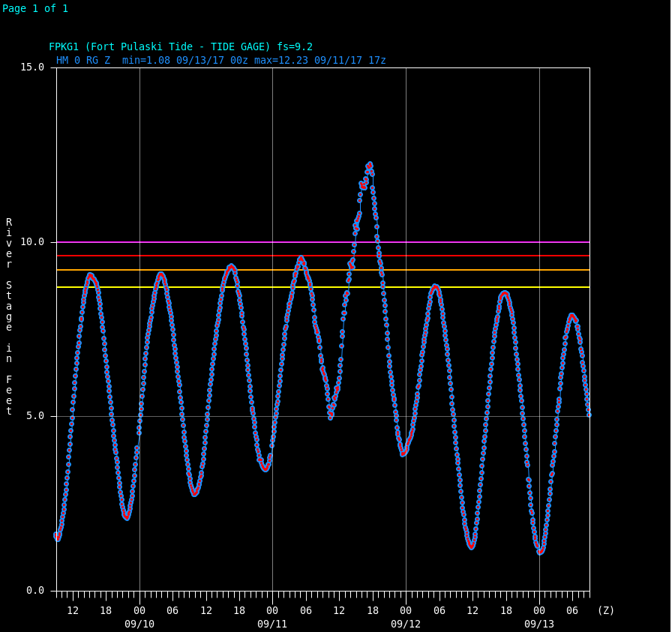
Task: Click the 09/12 date label
Action: click(x=406, y=624)
